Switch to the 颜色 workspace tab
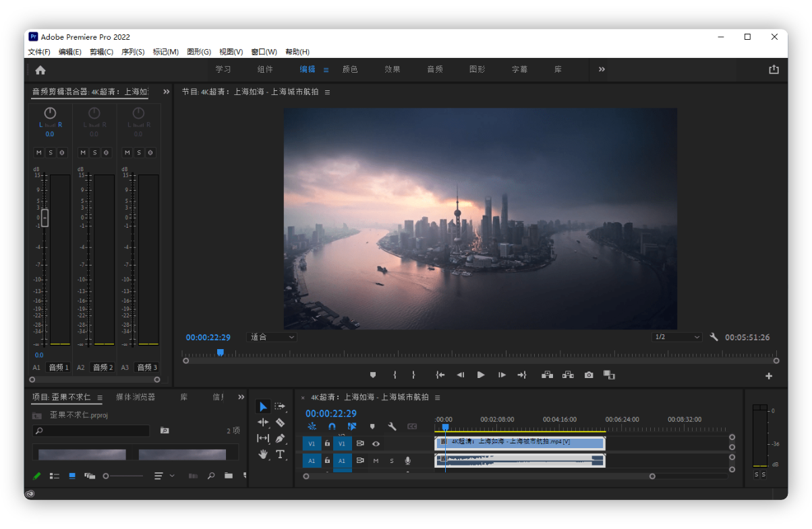812x529 pixels. tap(350, 69)
